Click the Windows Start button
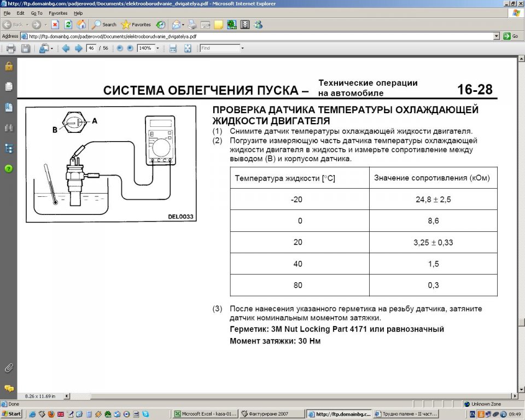The height and width of the screenshot is (420, 525). tap(11, 414)
